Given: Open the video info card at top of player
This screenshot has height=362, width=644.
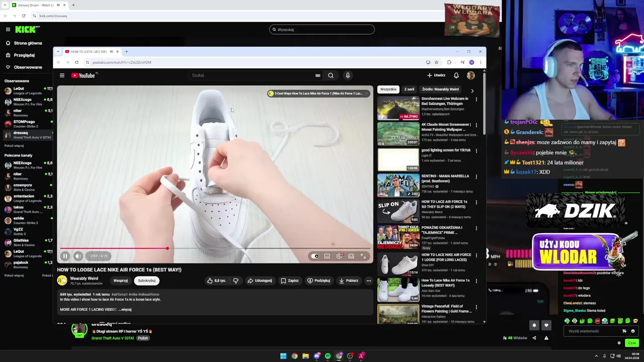Looking at the screenshot, I should [x=318, y=94].
